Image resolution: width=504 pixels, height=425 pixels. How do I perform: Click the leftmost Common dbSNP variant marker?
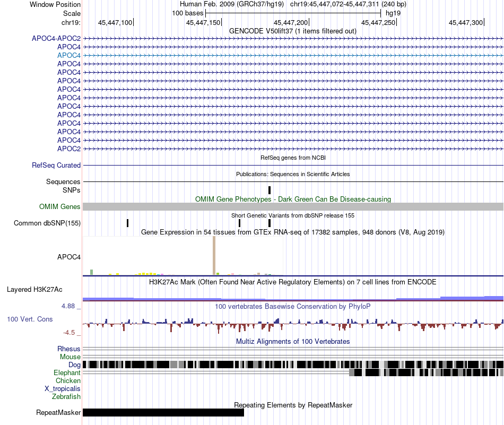pos(128,223)
